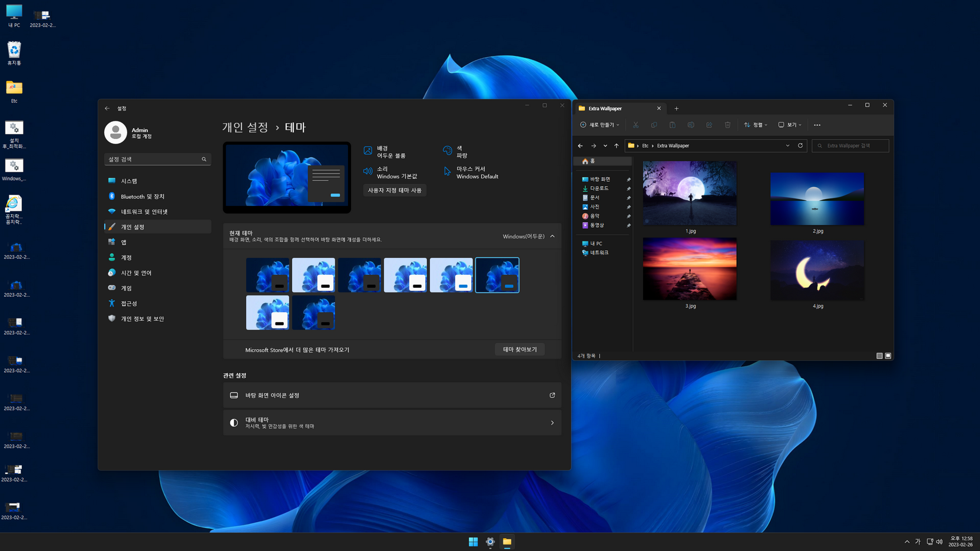
Task: Select the 1.jpg thumbnail in Explorer
Action: point(690,194)
